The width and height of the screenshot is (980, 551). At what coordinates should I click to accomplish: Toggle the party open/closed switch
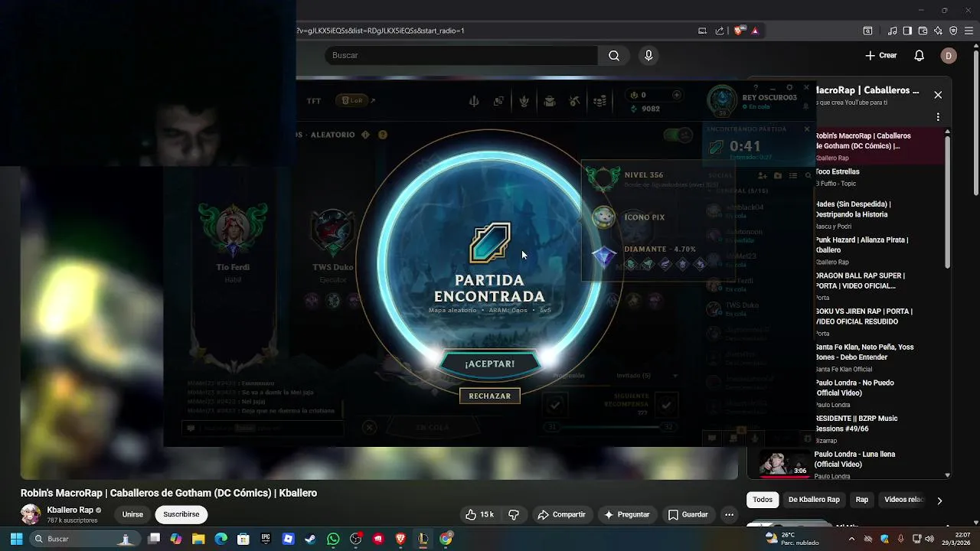pos(677,135)
